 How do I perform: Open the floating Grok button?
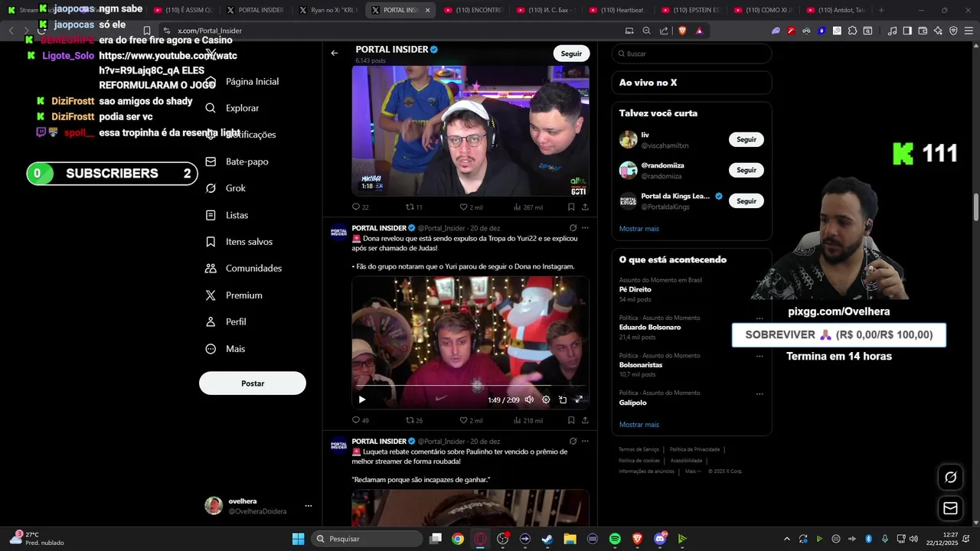(950, 477)
